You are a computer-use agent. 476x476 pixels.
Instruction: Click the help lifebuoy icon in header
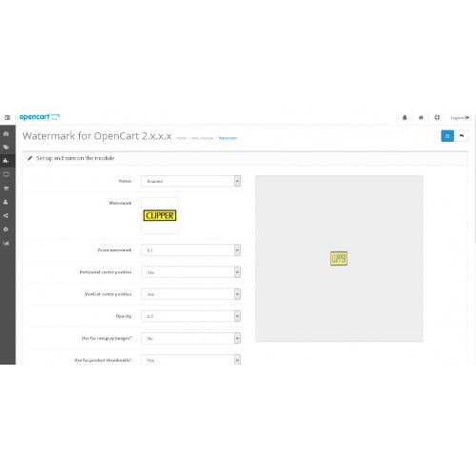tap(437, 117)
